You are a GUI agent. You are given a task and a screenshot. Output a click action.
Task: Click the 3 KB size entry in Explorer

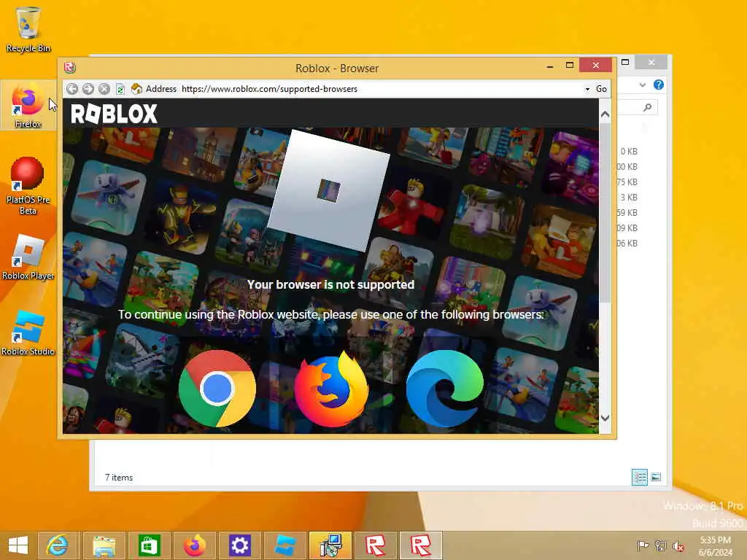[629, 197]
